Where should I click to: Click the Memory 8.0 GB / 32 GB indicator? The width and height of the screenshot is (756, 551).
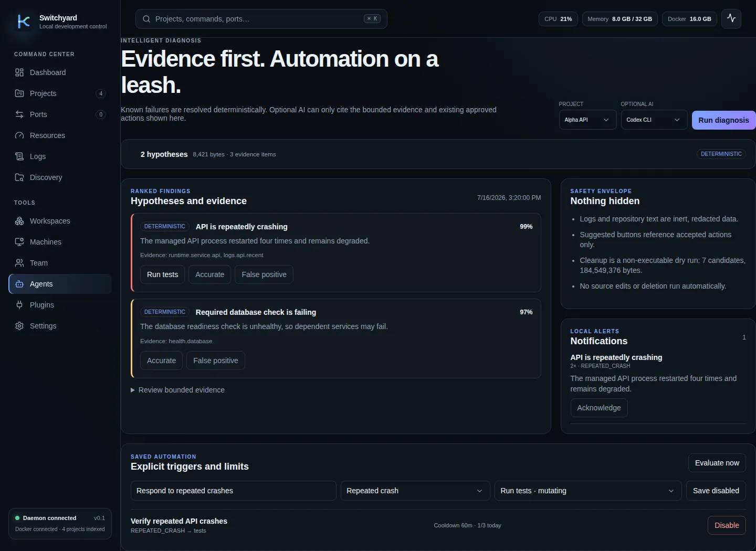[x=619, y=19]
